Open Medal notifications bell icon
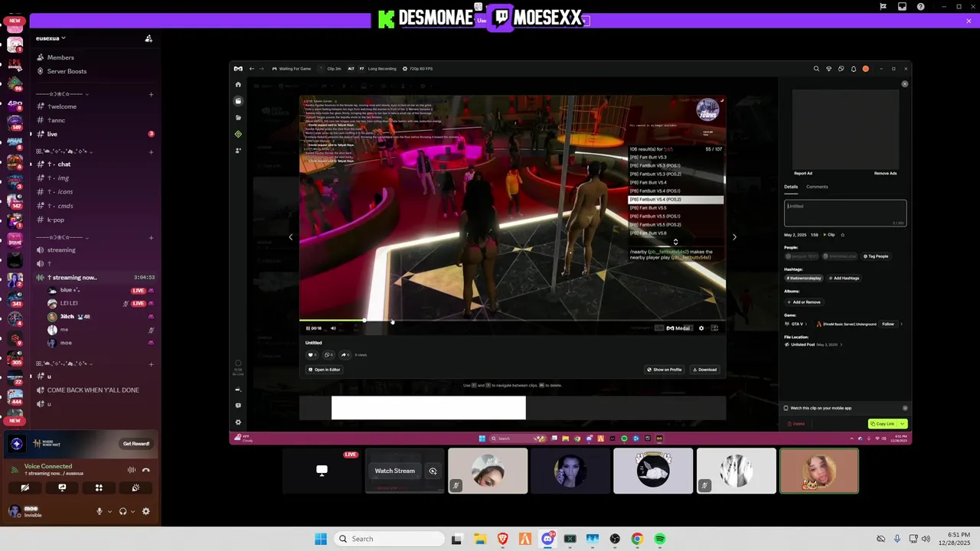This screenshot has height=551, width=980. [x=854, y=69]
